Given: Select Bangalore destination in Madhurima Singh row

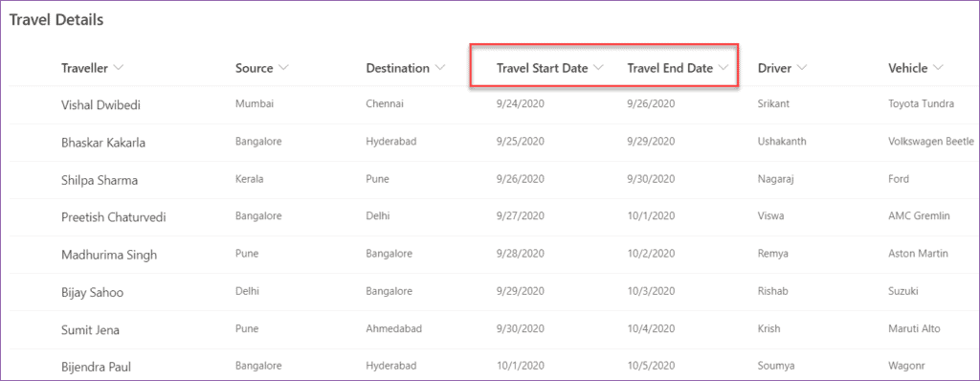Looking at the screenshot, I should [x=389, y=254].
